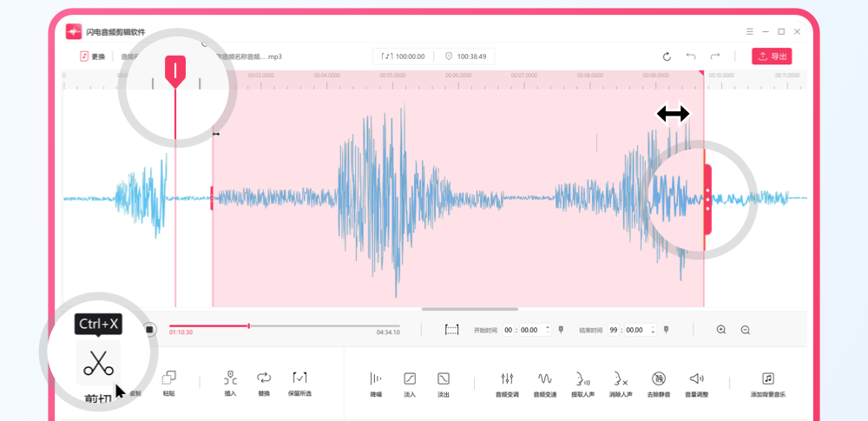Click the end time stepper arrows
This screenshot has width=868, height=421.
tap(654, 330)
